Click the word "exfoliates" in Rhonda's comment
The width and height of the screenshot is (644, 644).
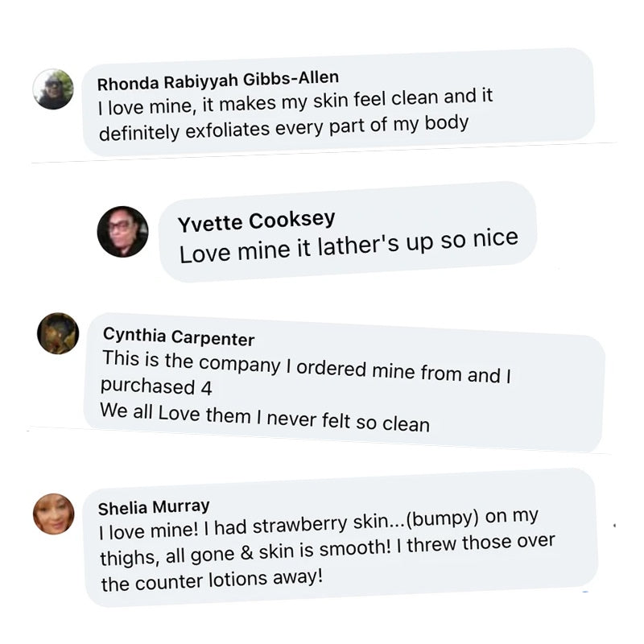[x=233, y=129]
